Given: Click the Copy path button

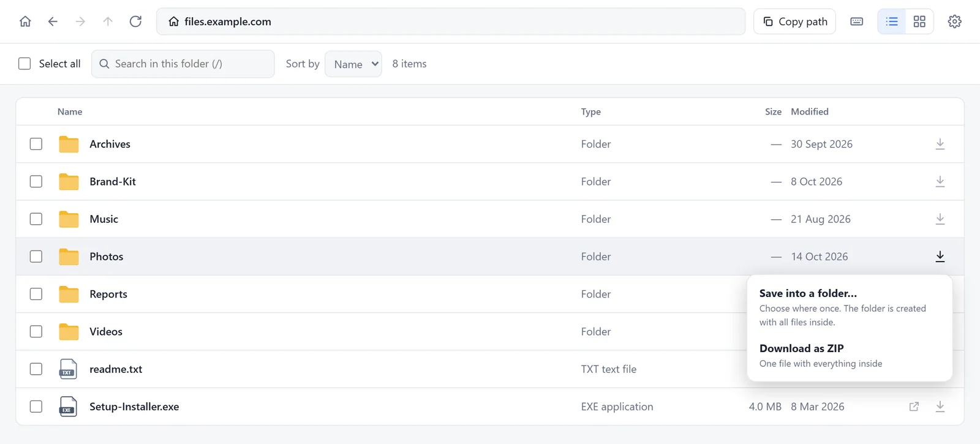Looking at the screenshot, I should (x=795, y=21).
